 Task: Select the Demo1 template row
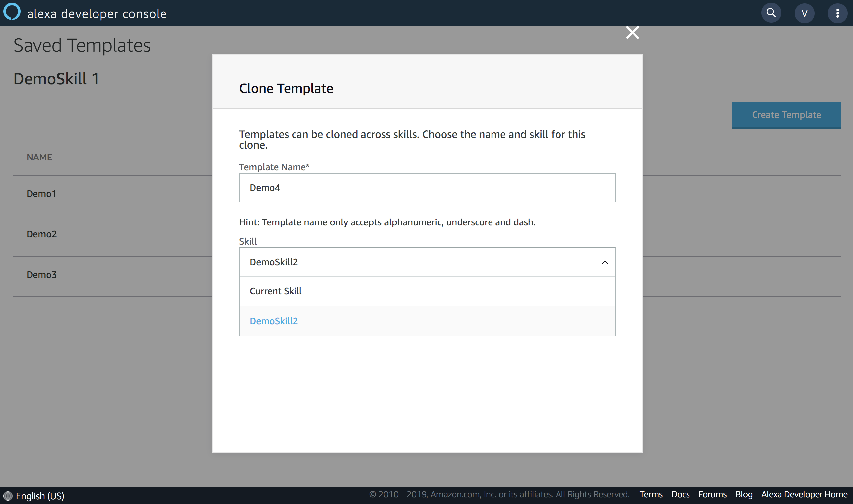click(41, 194)
